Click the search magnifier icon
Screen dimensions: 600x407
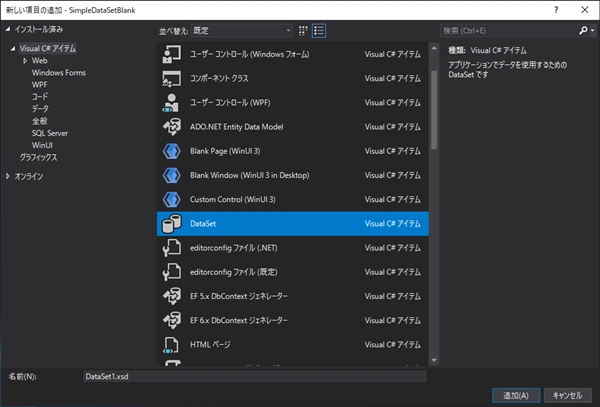583,30
